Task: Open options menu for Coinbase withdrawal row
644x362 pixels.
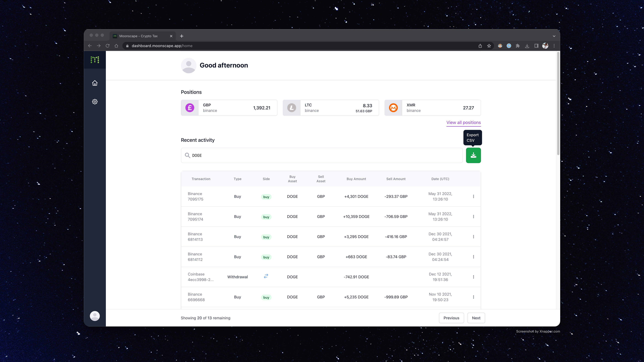Action: (x=473, y=277)
